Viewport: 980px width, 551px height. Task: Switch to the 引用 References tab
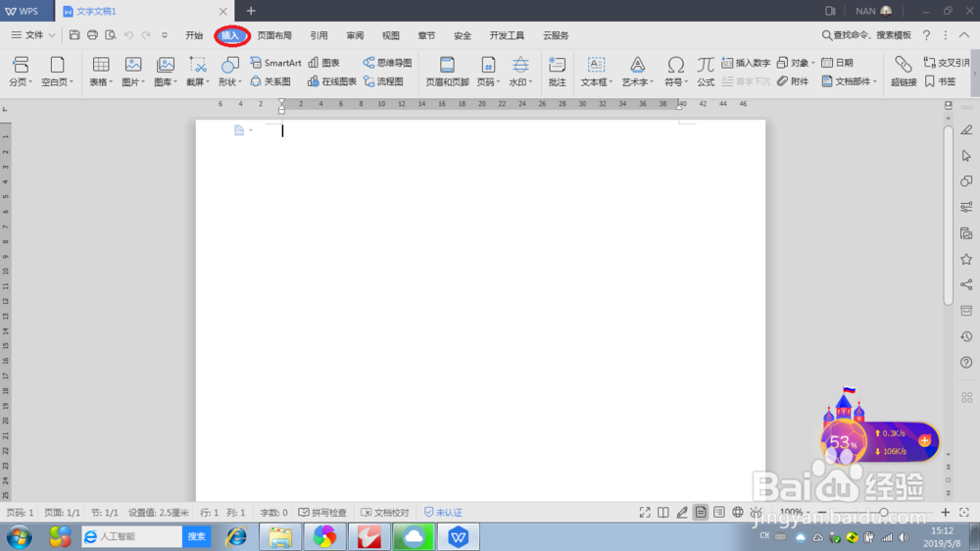[318, 35]
